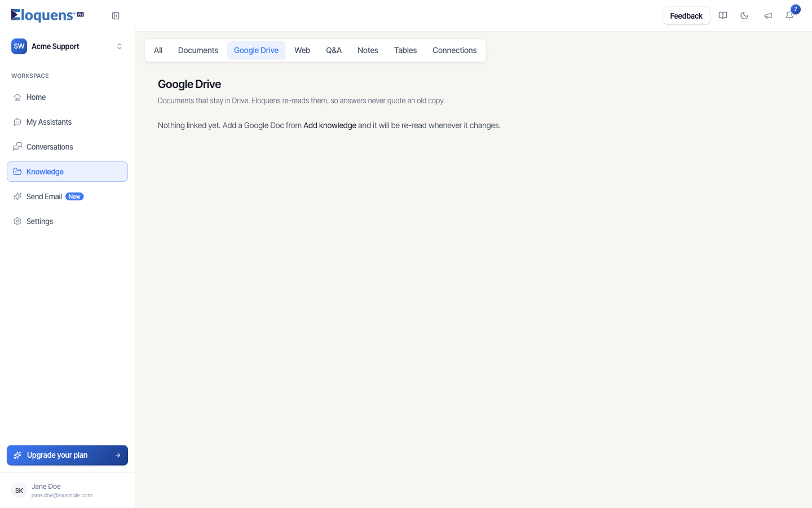Switch to the All tab
Screen dimensions: 812x508
point(158,50)
